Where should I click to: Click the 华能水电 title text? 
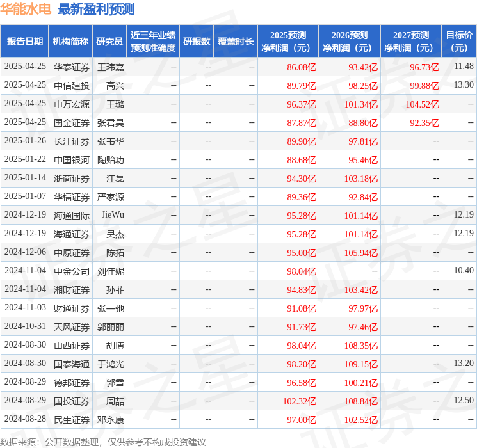pos(26,9)
